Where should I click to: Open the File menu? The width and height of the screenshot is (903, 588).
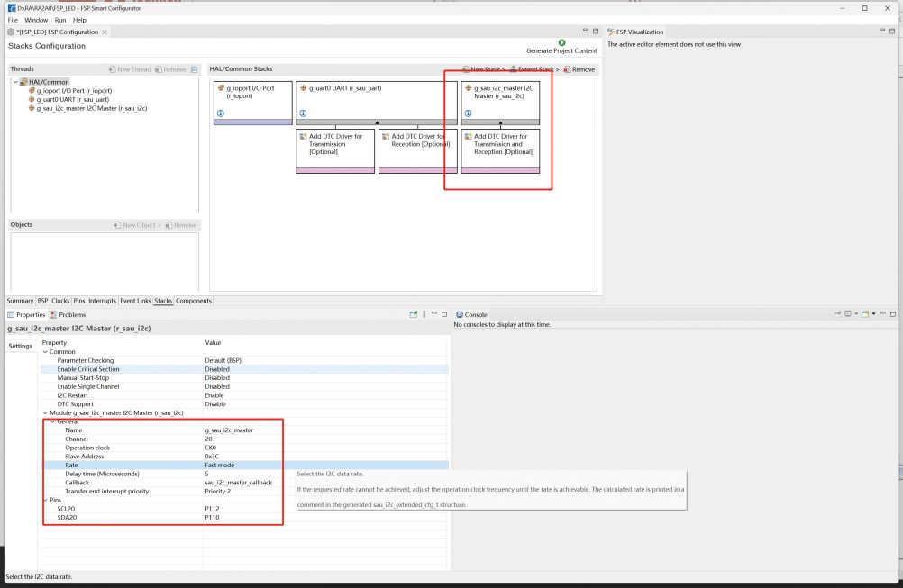13,20
